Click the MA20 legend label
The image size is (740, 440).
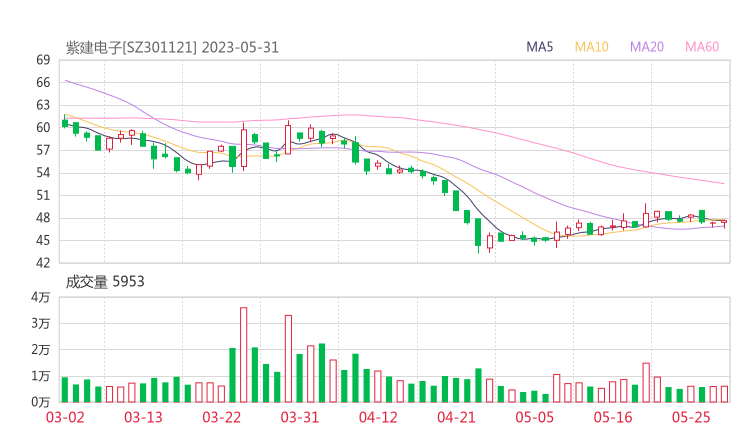(x=647, y=47)
